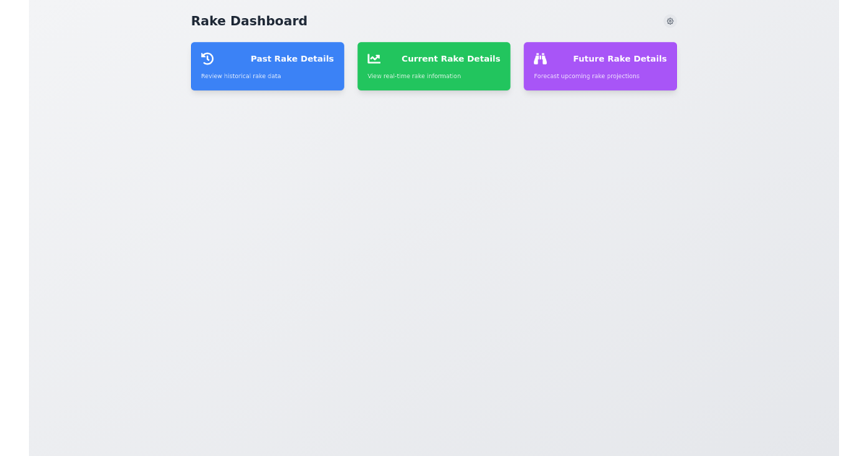
Task: Click the forecast binoculars on Future Rake Details
Action: tap(540, 59)
